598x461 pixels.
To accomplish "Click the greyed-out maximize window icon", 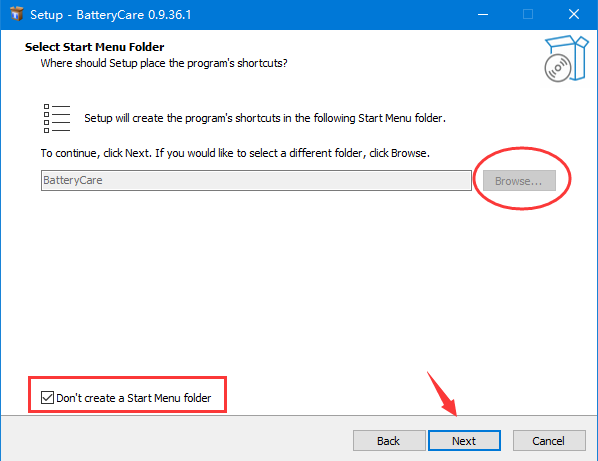I will (528, 14).
